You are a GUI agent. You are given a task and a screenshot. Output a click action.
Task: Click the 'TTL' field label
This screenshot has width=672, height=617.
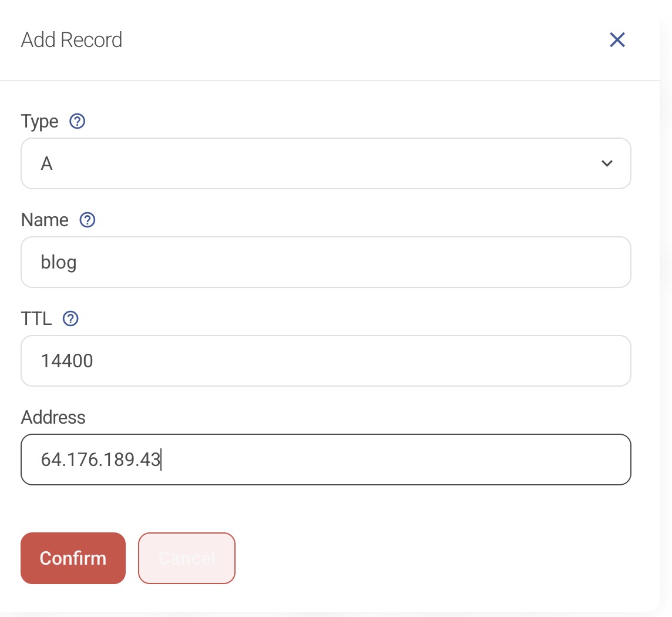click(x=36, y=319)
